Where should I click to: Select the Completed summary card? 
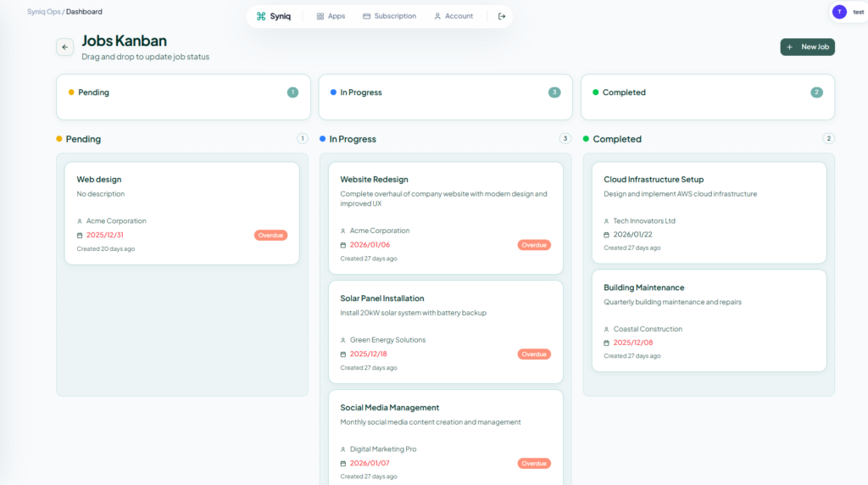click(x=708, y=97)
